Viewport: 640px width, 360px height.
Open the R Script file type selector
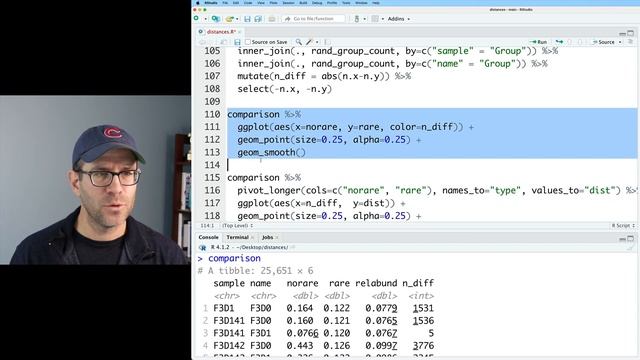(623, 225)
